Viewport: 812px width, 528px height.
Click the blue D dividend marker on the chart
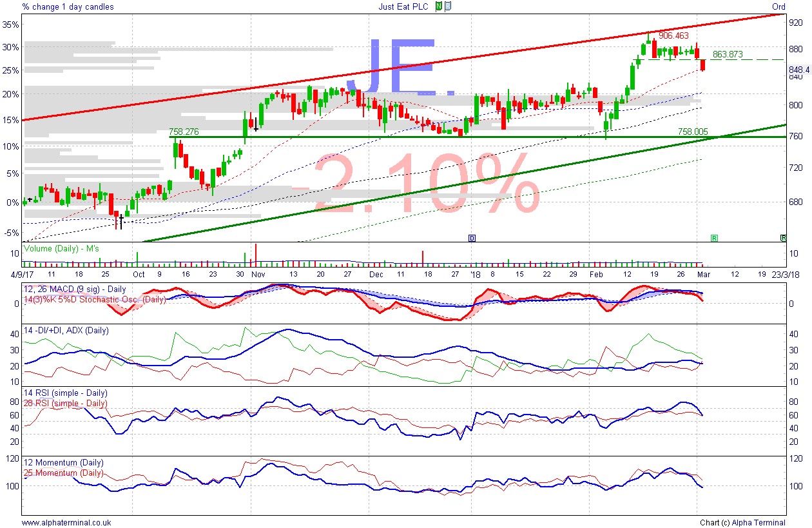tap(472, 238)
